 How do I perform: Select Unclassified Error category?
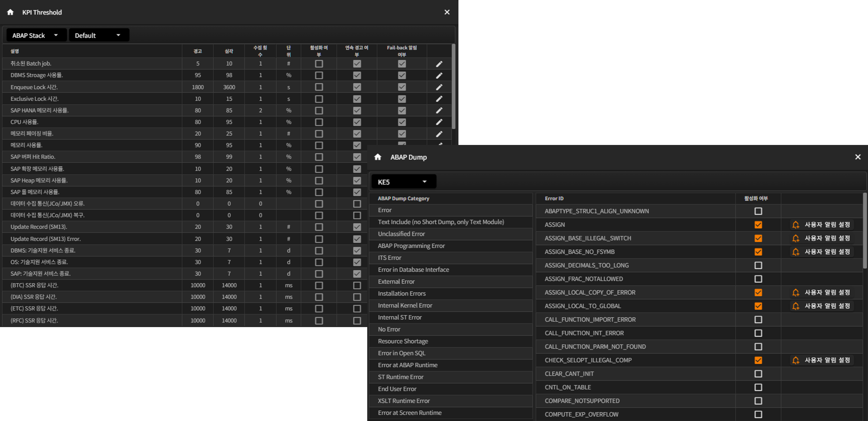451,234
